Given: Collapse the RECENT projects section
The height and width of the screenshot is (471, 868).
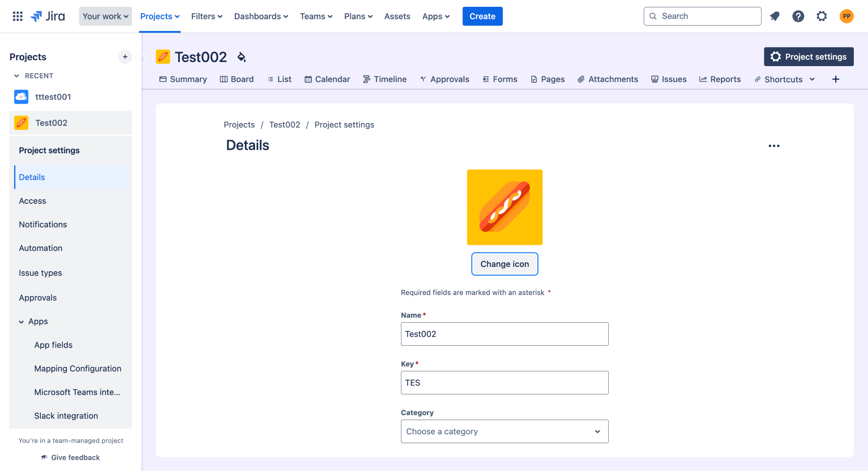Looking at the screenshot, I should (16, 76).
